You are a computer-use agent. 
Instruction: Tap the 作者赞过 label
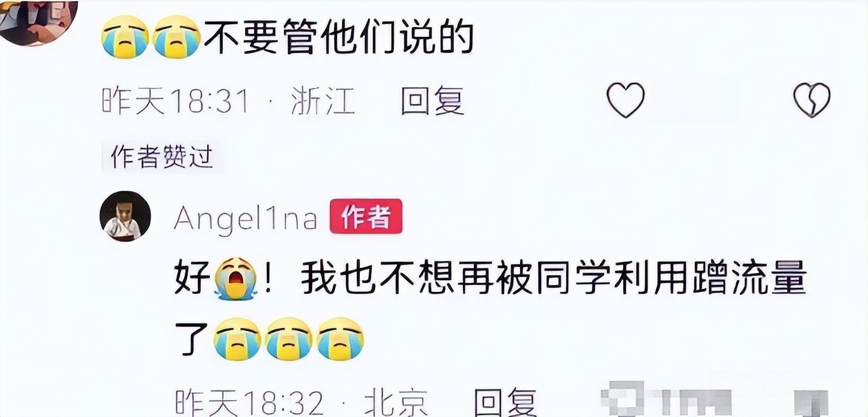point(161,157)
